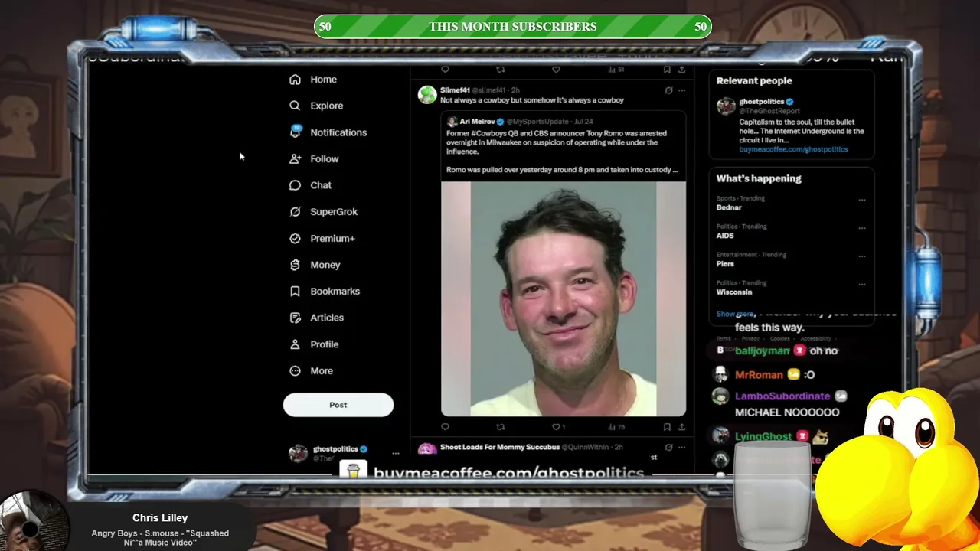Viewport: 980px width, 551px height.
Task: Bookmark the post above Slimef41's
Action: click(x=668, y=70)
